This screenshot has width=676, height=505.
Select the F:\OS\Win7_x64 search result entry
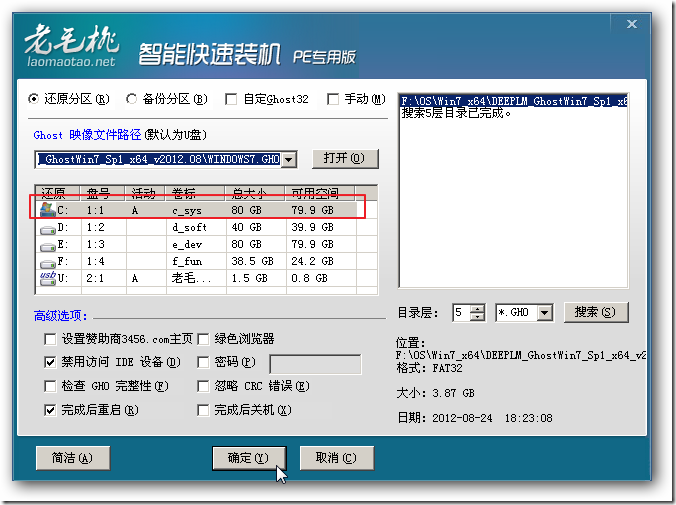pos(513,101)
